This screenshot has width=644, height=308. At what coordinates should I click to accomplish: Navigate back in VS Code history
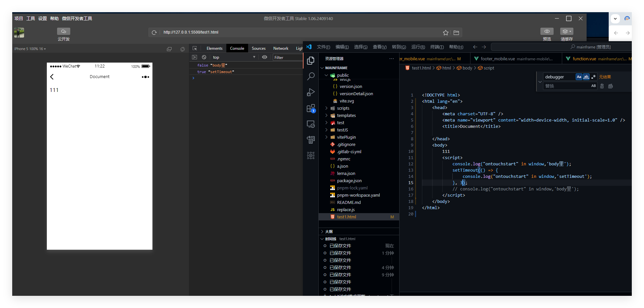pos(475,47)
